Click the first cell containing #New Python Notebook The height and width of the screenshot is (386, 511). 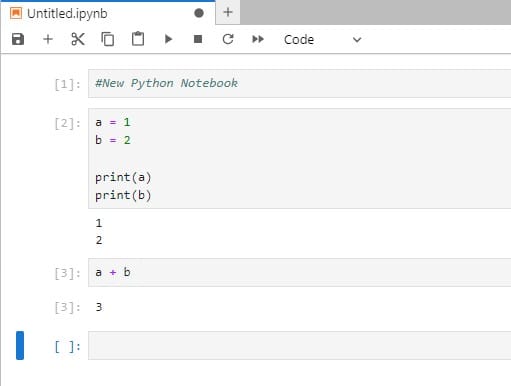(x=300, y=83)
